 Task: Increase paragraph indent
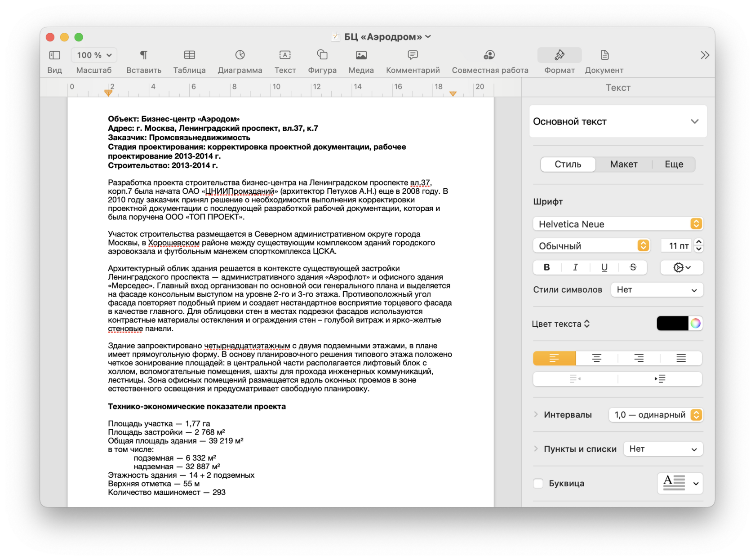coord(660,379)
